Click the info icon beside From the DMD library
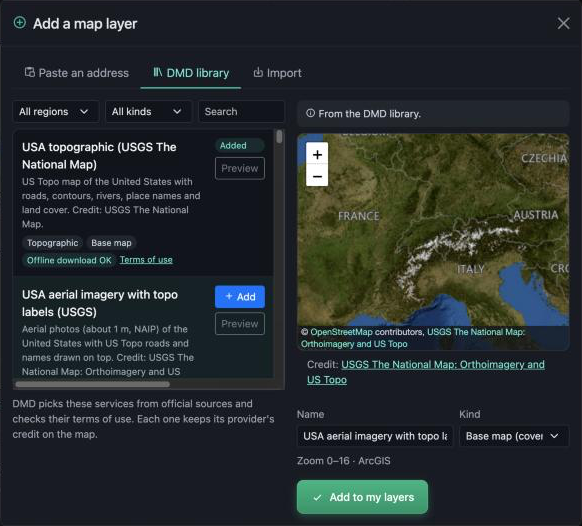 tap(310, 113)
